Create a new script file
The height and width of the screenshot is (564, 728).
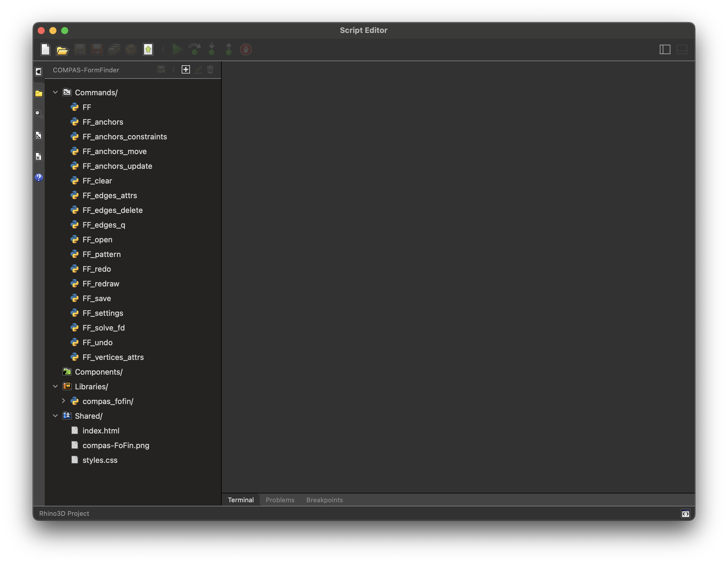(x=45, y=50)
